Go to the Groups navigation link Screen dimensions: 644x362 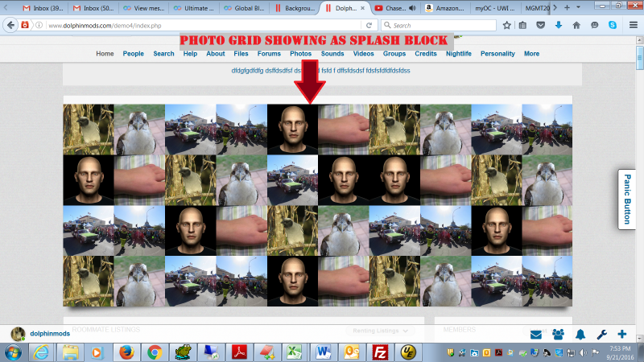[394, 54]
